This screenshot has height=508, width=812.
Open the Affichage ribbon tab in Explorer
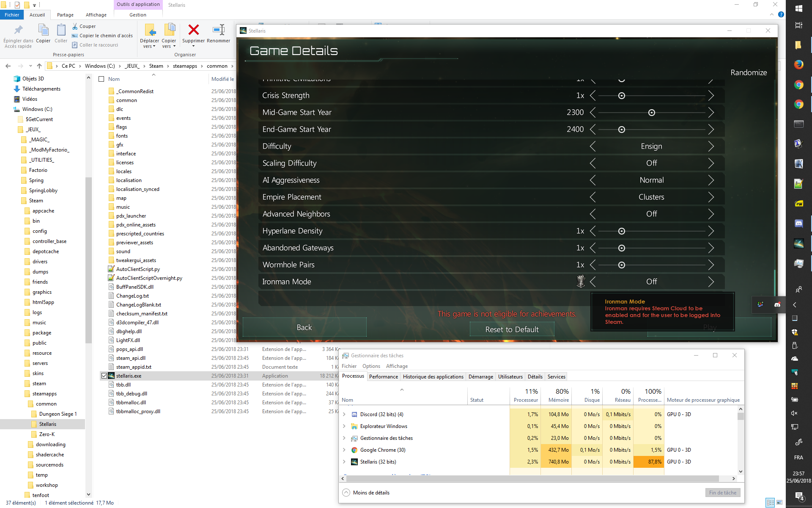(x=96, y=15)
